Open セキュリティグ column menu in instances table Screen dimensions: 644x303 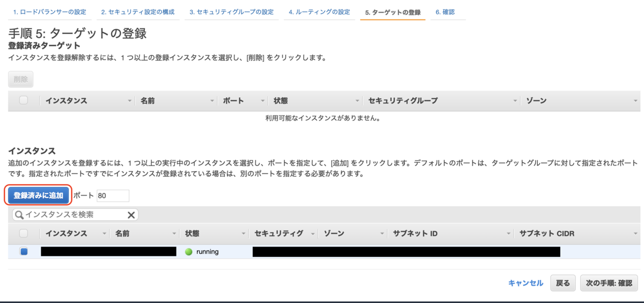(313, 234)
